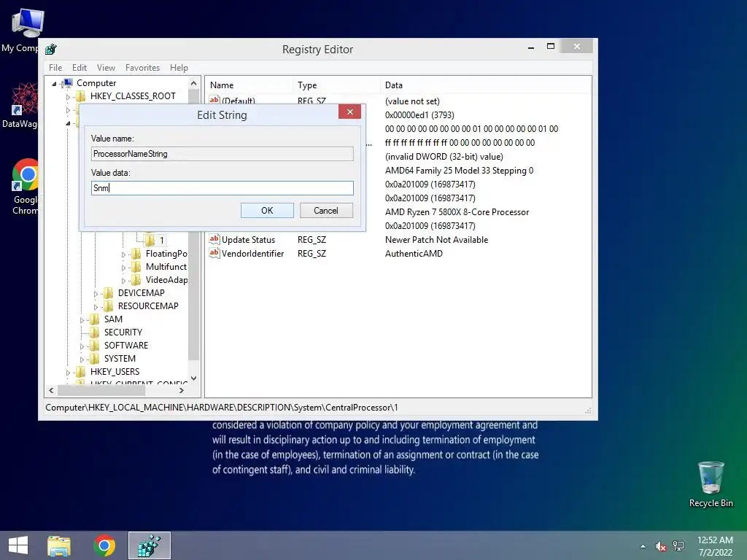Show hidden tray icons arrow
747x560 pixels.
click(x=643, y=546)
